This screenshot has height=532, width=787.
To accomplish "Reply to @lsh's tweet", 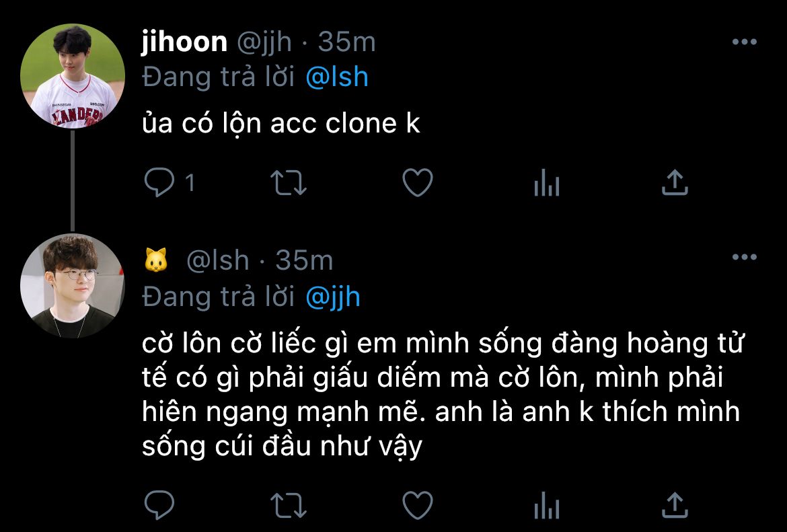I will tap(159, 504).
